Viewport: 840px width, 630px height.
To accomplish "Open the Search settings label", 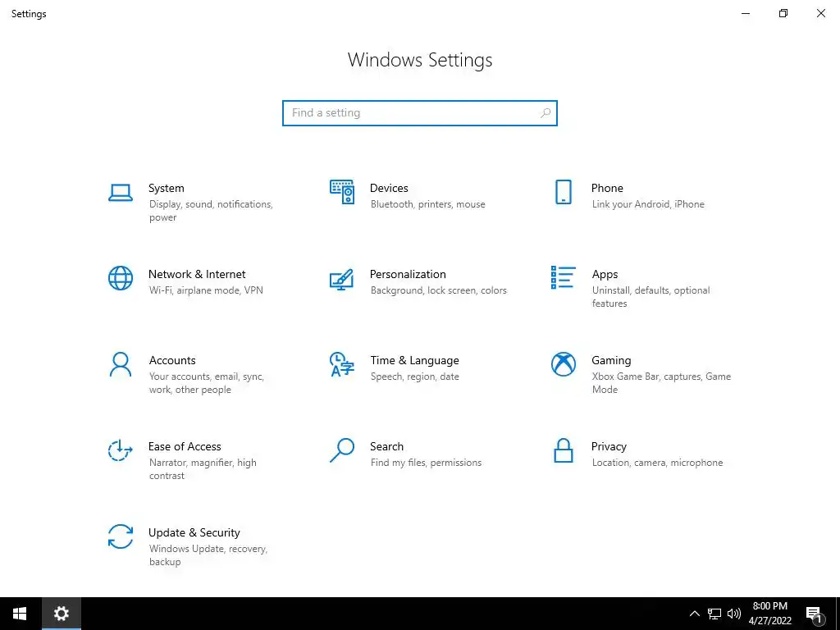I will [x=387, y=447].
